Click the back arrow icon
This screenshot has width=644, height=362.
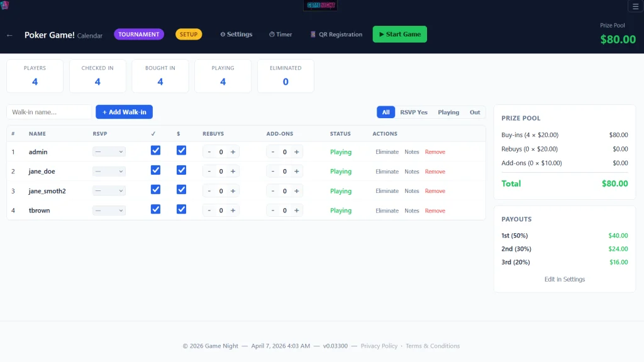[x=9, y=35]
